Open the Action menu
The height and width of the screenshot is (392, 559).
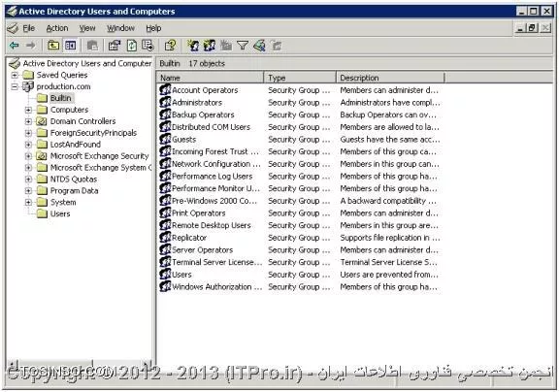point(57,28)
